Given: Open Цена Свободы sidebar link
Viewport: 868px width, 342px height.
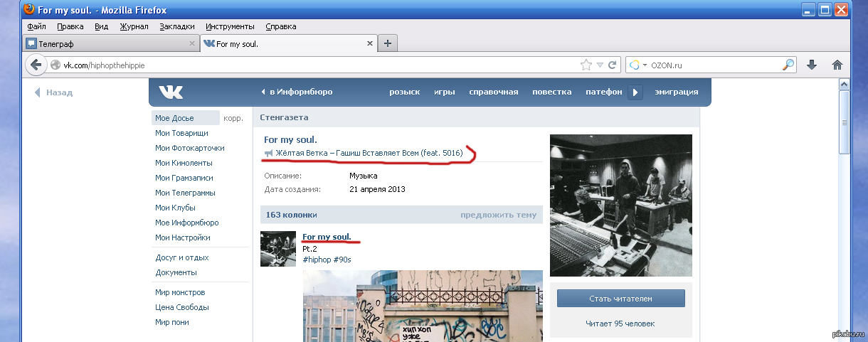Looking at the screenshot, I should point(182,307).
